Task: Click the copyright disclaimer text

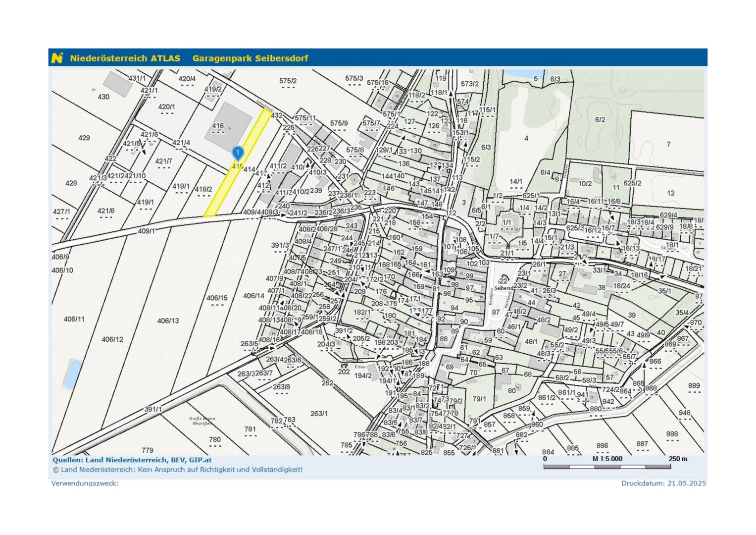Action: [x=177, y=470]
